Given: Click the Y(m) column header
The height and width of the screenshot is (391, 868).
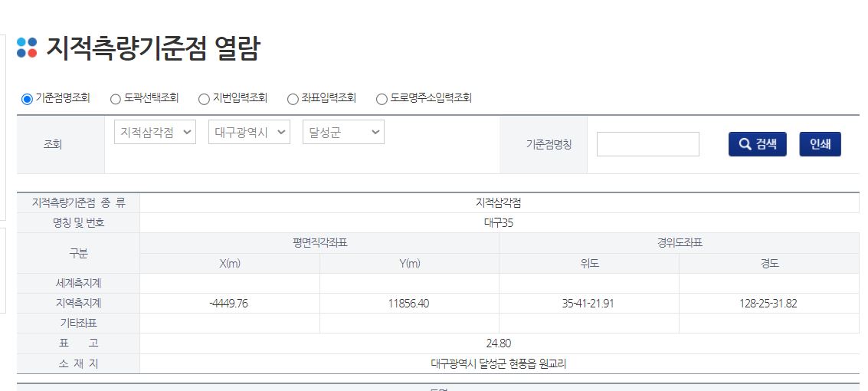Looking at the screenshot, I should 410,264.
